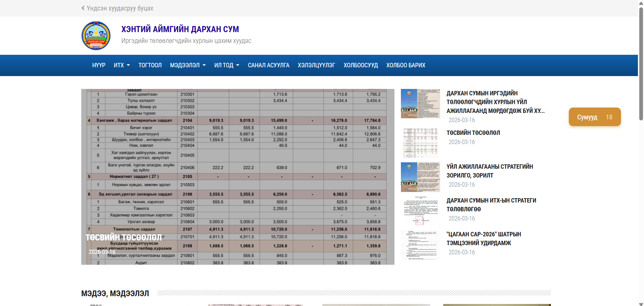Click the Сумууд 18 button
Viewport: 644px width, 306px height.
coord(595,117)
